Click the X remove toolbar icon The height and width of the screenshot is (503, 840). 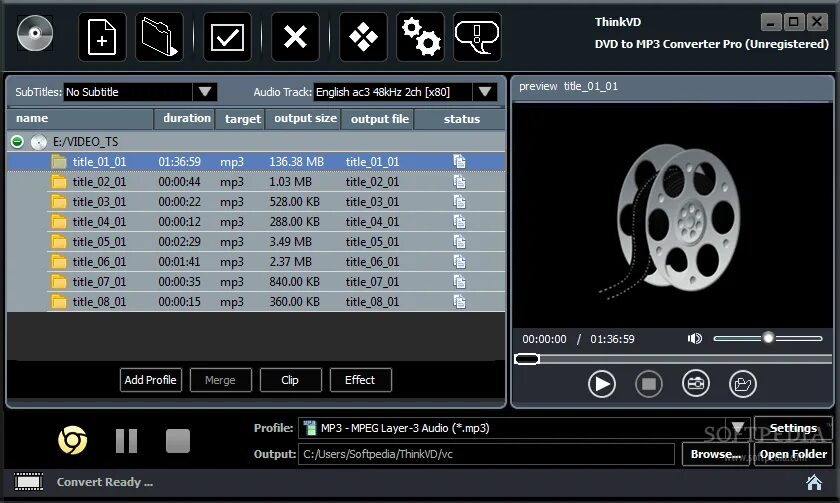pos(295,37)
